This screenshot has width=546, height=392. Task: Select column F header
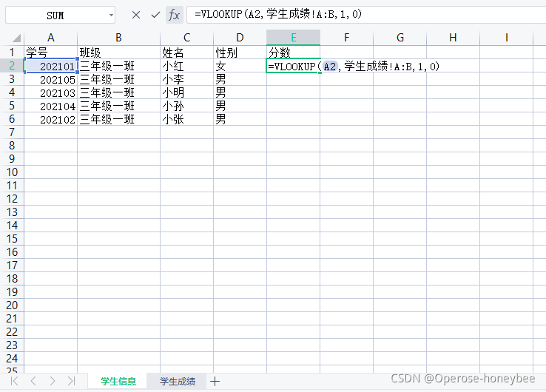346,38
